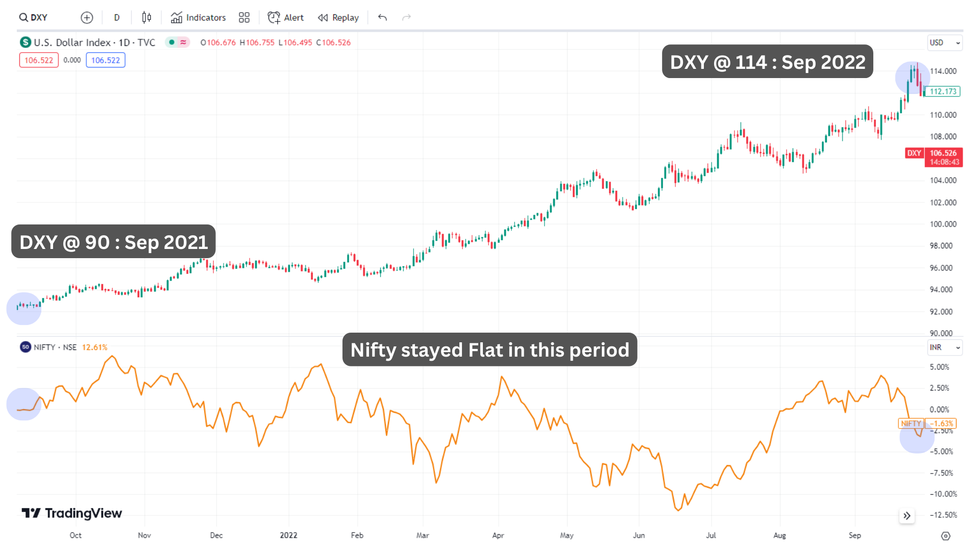This screenshot has height=551, width=980.
Task: Toggle extended session via the pink tilde icon
Action: [x=182, y=42]
